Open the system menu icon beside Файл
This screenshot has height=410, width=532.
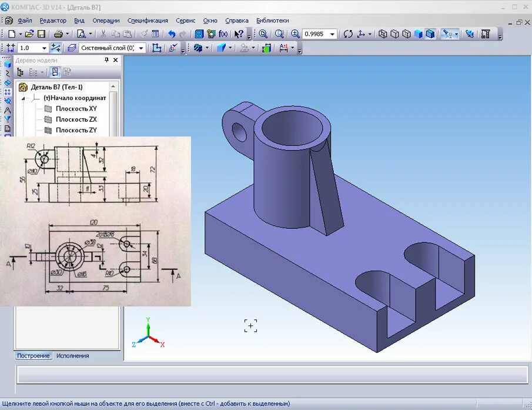pos(9,21)
